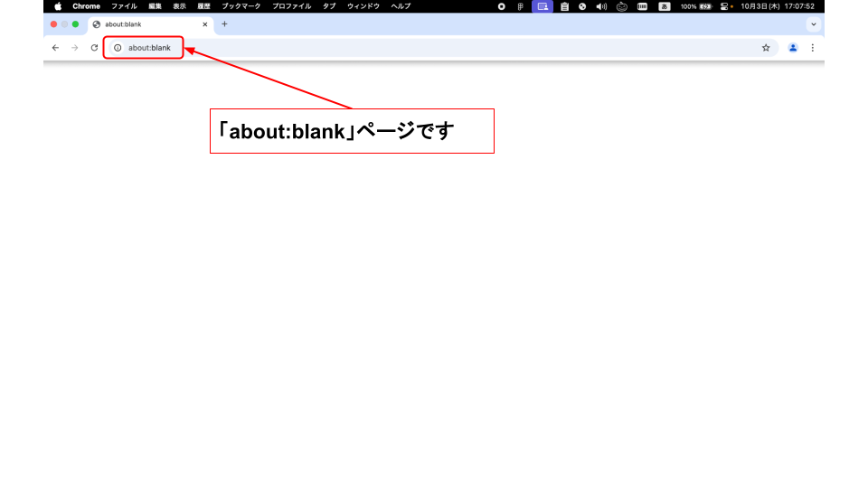
Task: Open the 履歴 menu
Action: 204,6
